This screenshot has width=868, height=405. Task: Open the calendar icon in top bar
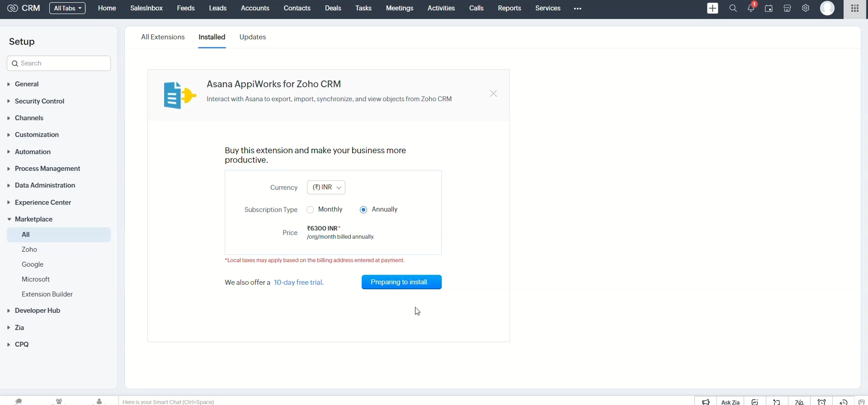(x=769, y=8)
